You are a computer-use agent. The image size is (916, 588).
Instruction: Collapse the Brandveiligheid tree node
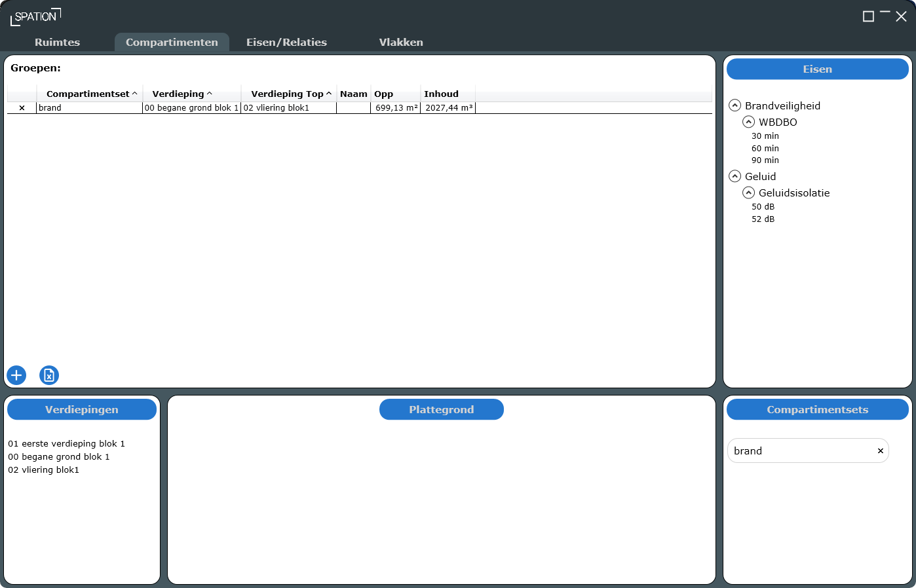pyautogui.click(x=735, y=105)
